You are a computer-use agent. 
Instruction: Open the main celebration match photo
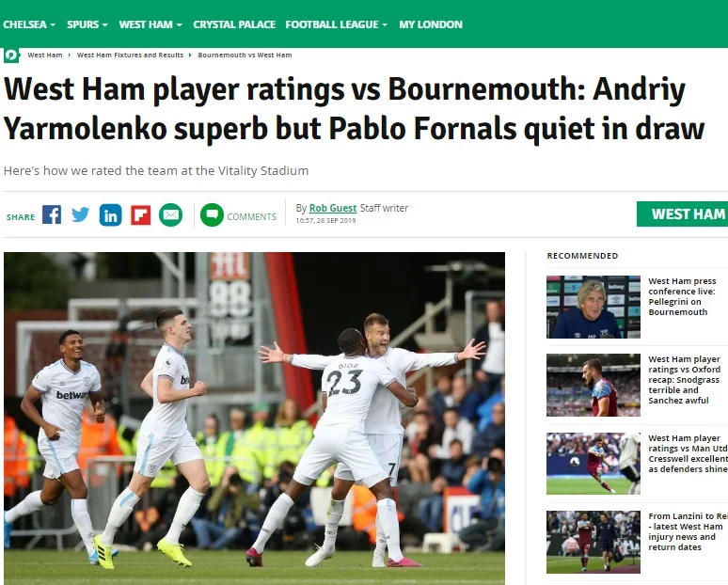(x=255, y=418)
